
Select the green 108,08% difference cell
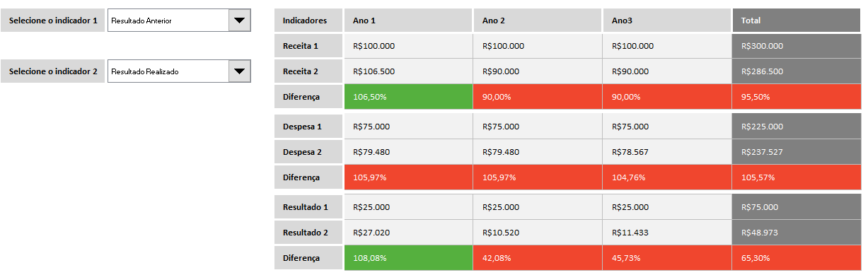pyautogui.click(x=408, y=258)
